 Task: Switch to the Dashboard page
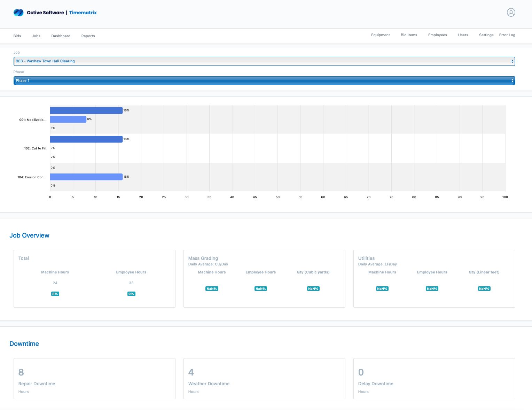coord(61,36)
